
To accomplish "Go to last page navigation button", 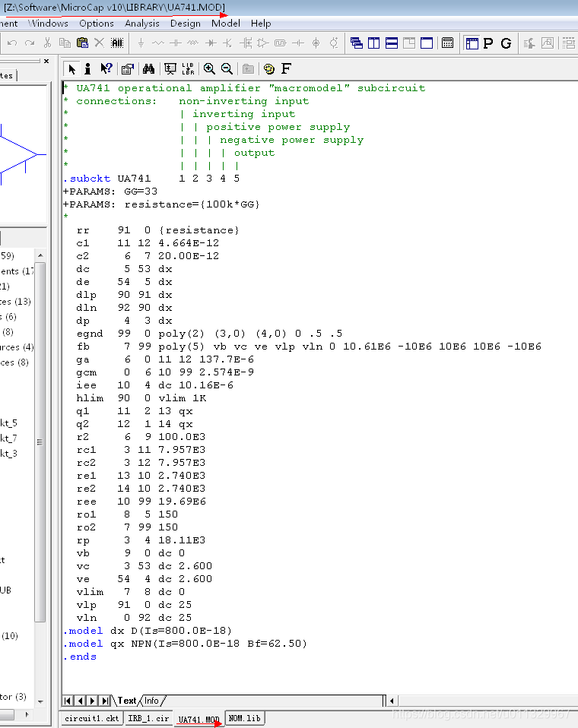I will coord(105,701).
